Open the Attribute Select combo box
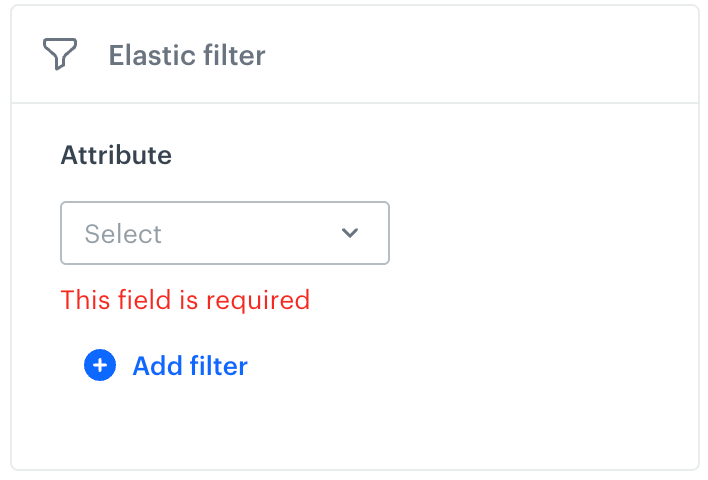Image resolution: width=708 pixels, height=480 pixels. (x=224, y=233)
